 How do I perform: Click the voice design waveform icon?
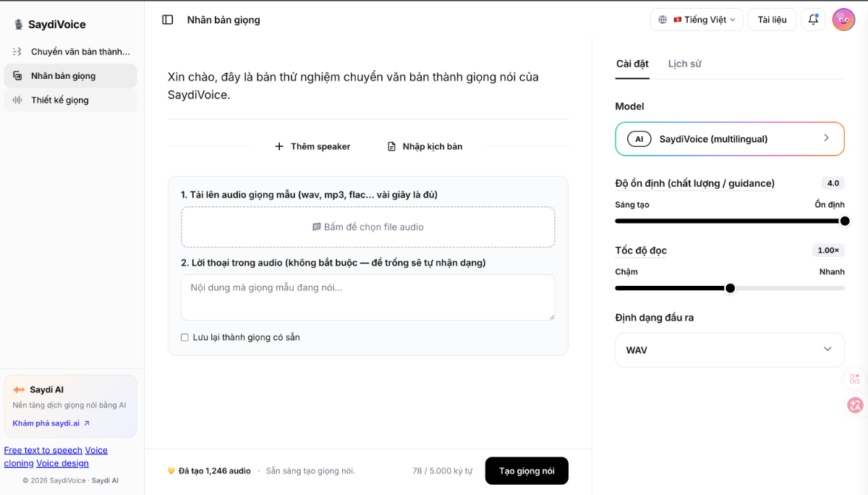tap(17, 100)
